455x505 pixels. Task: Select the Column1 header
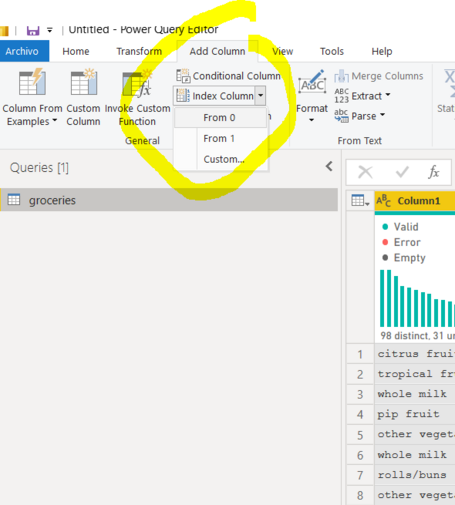[x=415, y=201]
